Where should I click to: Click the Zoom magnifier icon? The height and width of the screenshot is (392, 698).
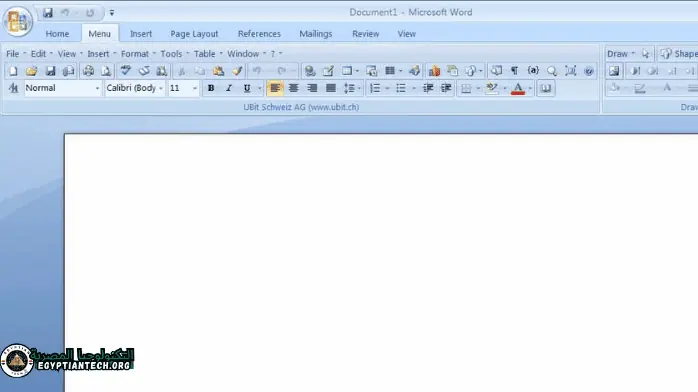(552, 71)
